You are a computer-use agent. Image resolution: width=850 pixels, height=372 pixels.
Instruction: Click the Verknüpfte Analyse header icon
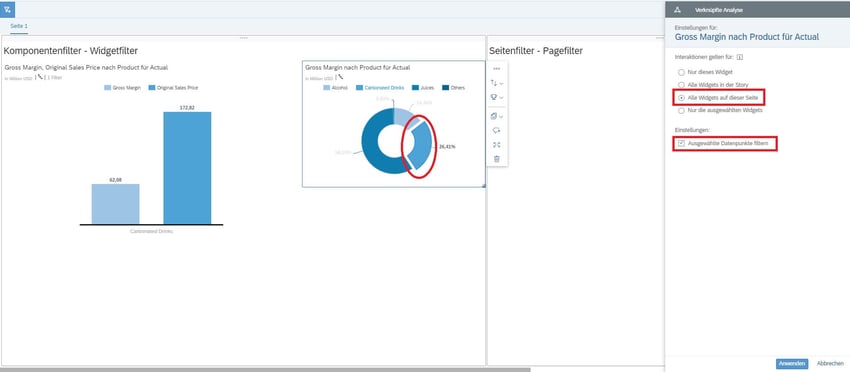click(678, 10)
